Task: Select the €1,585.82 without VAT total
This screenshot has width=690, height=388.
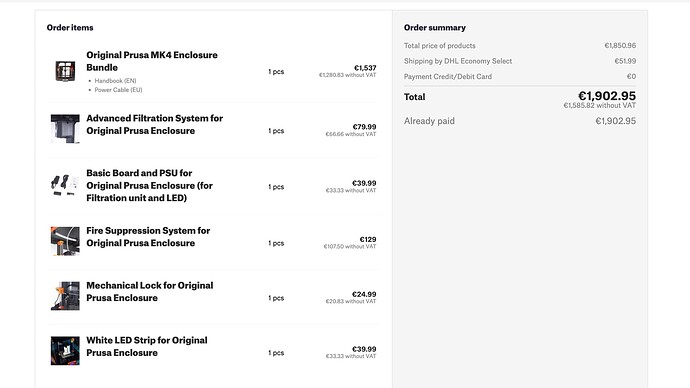Action: [600, 106]
